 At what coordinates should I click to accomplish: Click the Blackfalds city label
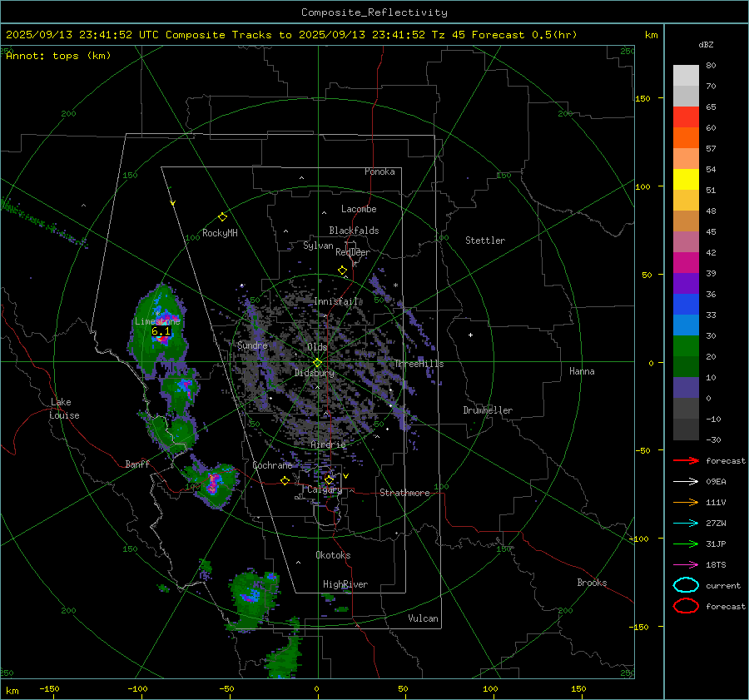coord(354,231)
